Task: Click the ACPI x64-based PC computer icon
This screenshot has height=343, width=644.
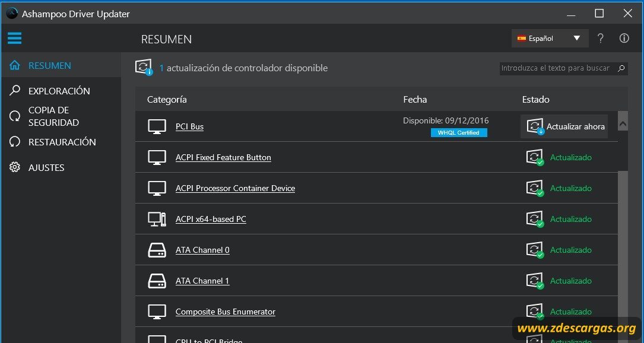Action: pyautogui.click(x=157, y=219)
